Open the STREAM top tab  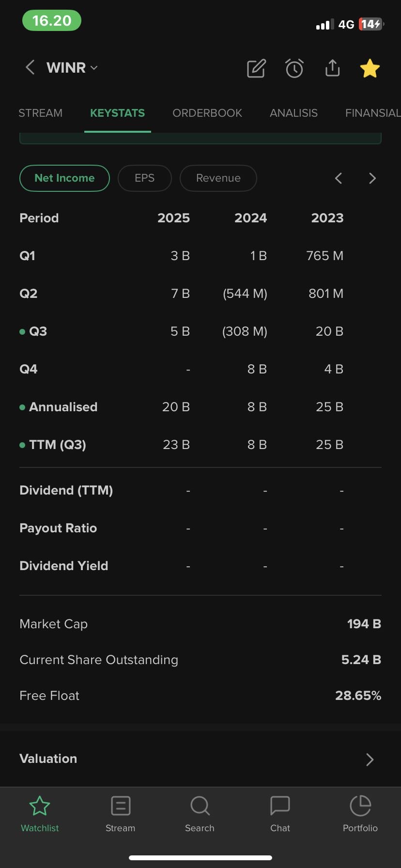coord(40,113)
